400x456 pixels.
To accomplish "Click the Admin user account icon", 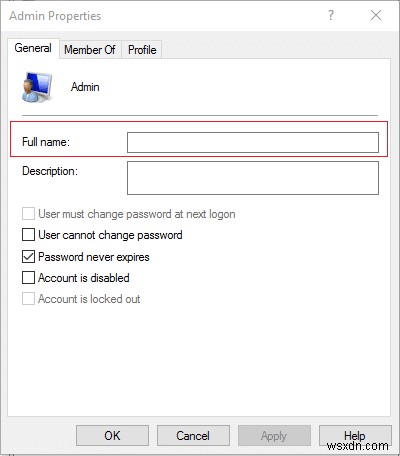I will click(37, 87).
